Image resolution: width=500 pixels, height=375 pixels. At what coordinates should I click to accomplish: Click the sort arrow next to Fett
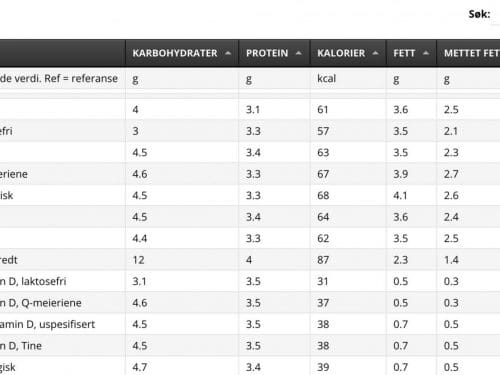point(426,53)
